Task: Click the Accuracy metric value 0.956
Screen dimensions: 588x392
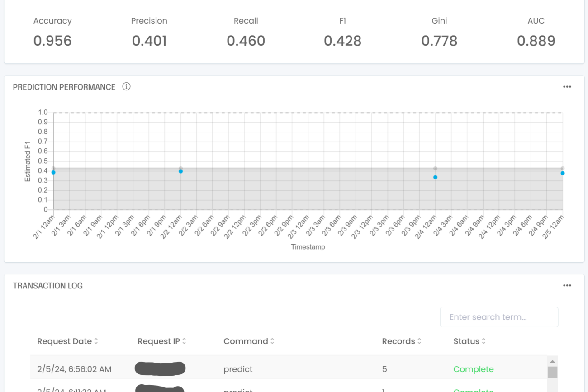Action: click(52, 41)
